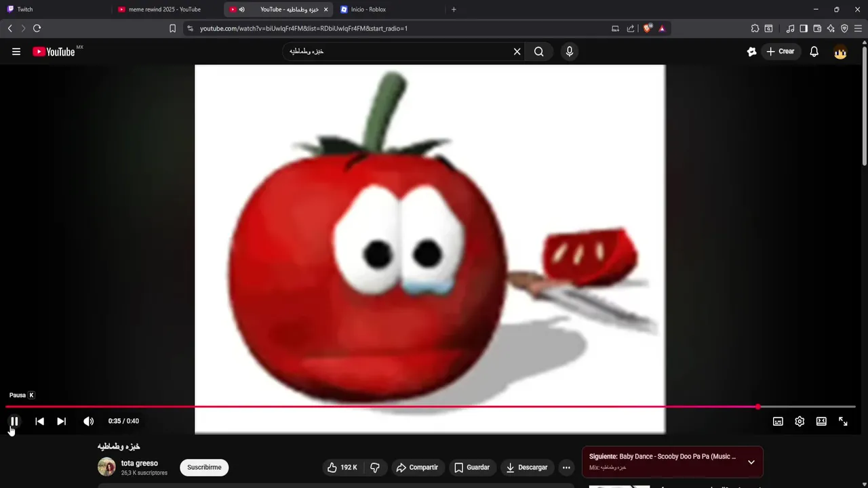Share the video via Compartir
This screenshot has width=868, height=488.
coord(417,467)
